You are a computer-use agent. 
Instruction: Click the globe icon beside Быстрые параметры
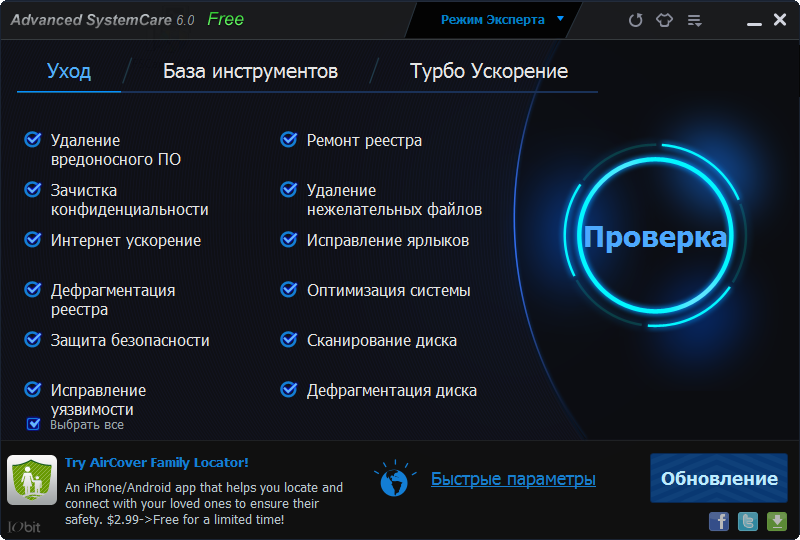click(394, 479)
